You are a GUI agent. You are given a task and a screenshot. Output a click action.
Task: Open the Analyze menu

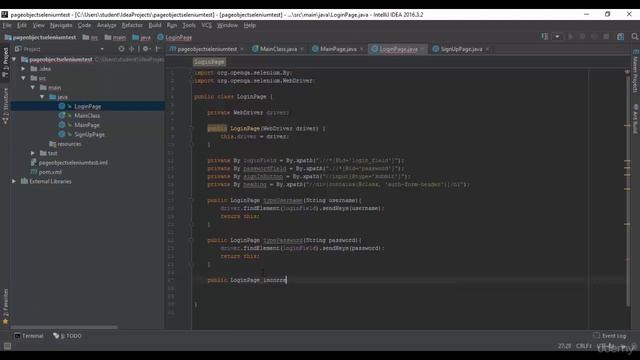pyautogui.click(x=107, y=25)
